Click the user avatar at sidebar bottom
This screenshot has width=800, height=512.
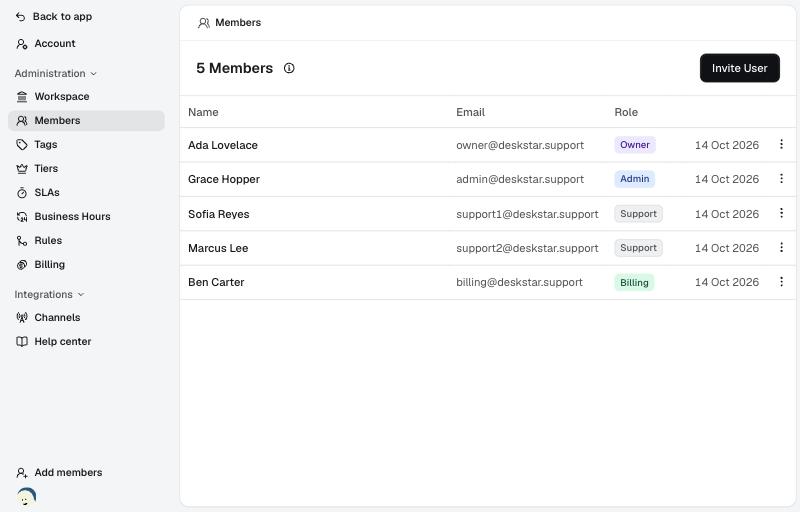(27, 497)
